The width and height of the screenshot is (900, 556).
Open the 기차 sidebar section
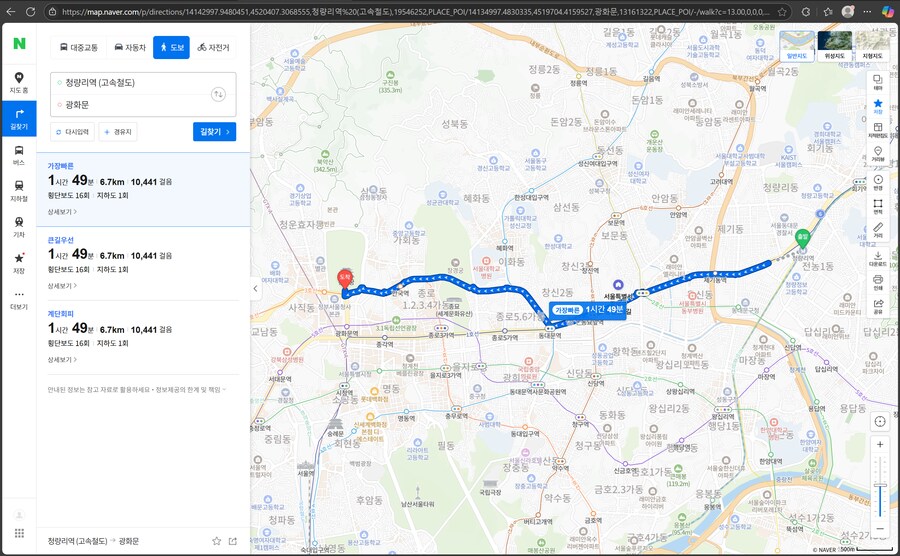pyautogui.click(x=19, y=227)
